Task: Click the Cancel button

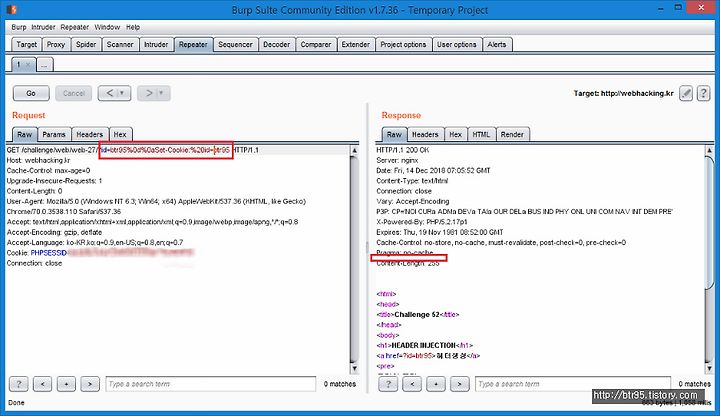Action: click(73, 93)
